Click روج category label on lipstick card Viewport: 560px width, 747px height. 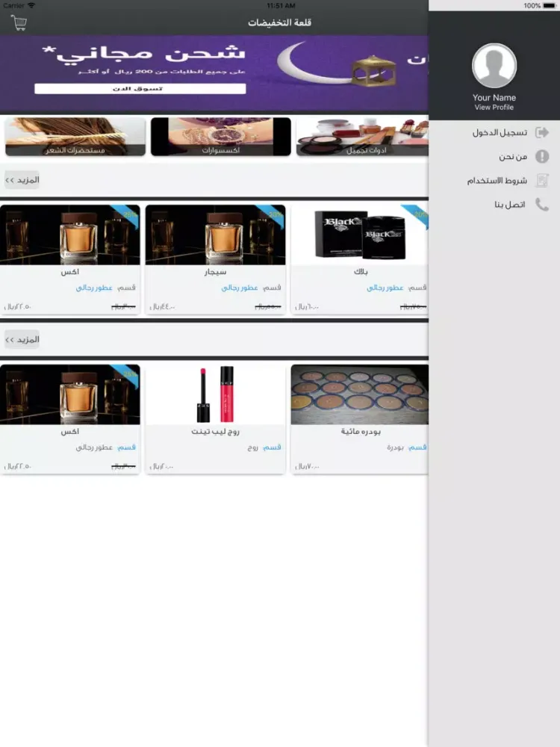252,447
